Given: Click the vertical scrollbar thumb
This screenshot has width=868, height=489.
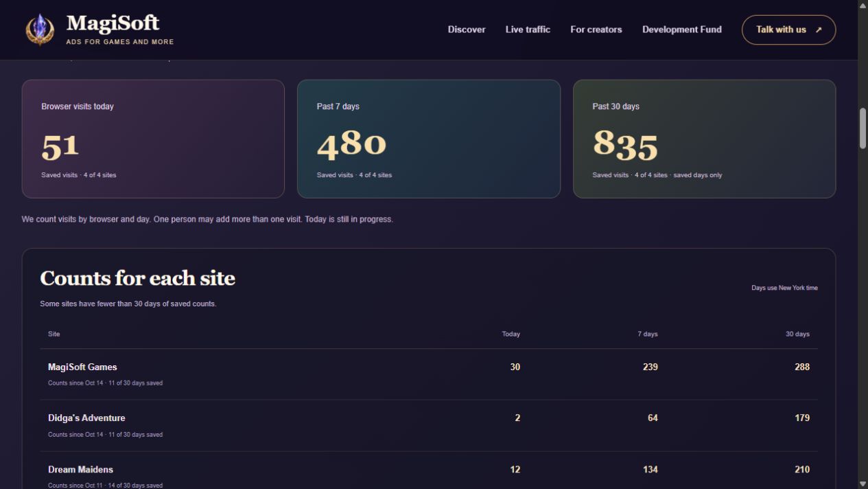Looking at the screenshot, I should [863, 128].
